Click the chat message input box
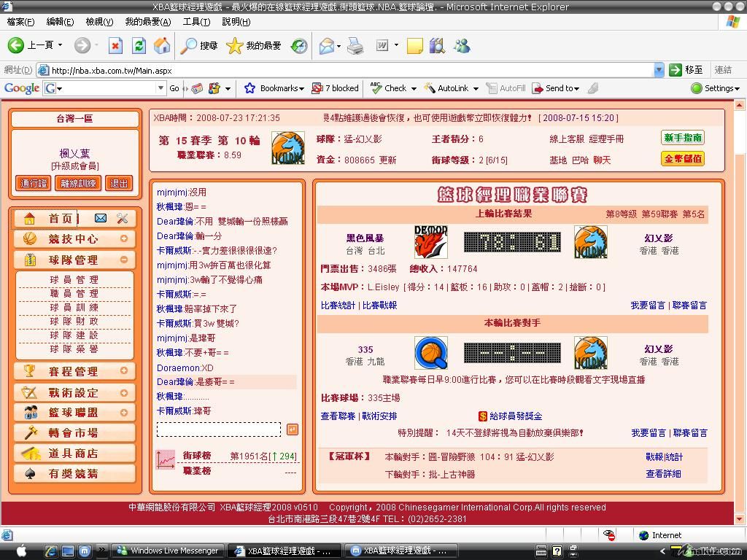The image size is (747, 560). coord(218,429)
